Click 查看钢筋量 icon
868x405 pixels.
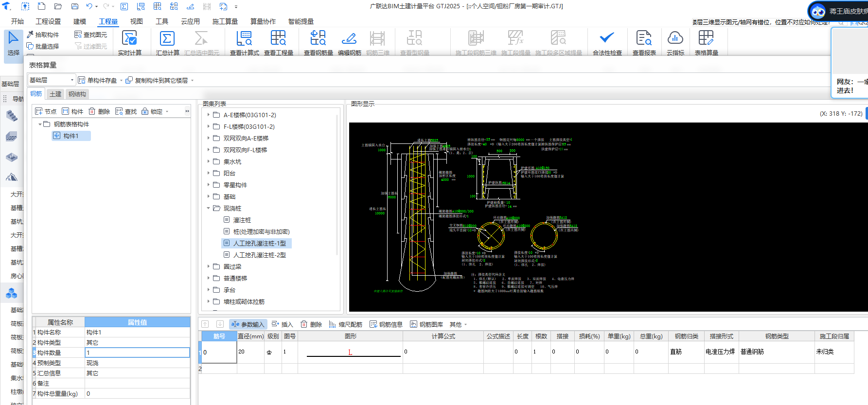coord(318,38)
